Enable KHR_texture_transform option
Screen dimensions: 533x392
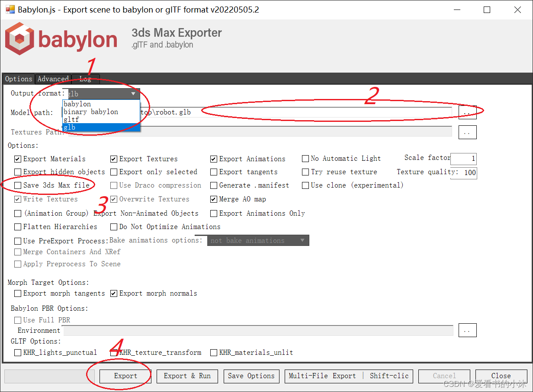coord(114,353)
